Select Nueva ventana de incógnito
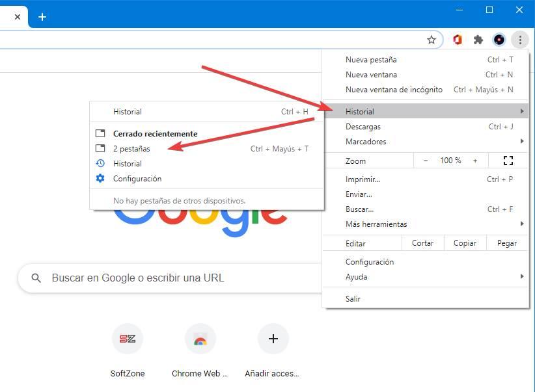 tap(394, 90)
